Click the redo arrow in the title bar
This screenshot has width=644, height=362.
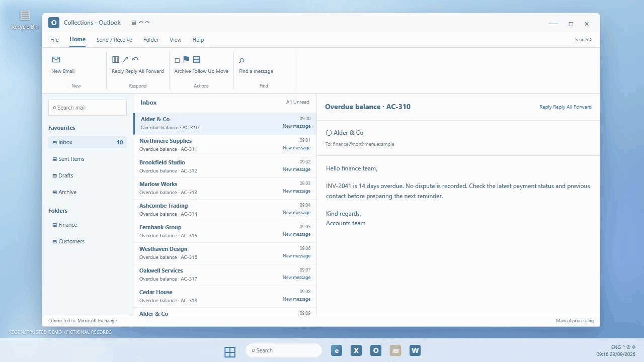point(147,23)
